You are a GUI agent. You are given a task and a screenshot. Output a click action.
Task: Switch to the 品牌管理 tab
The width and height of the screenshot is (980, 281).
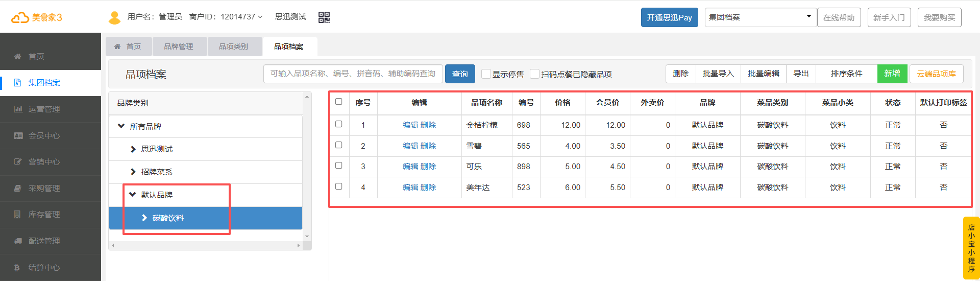click(x=179, y=46)
